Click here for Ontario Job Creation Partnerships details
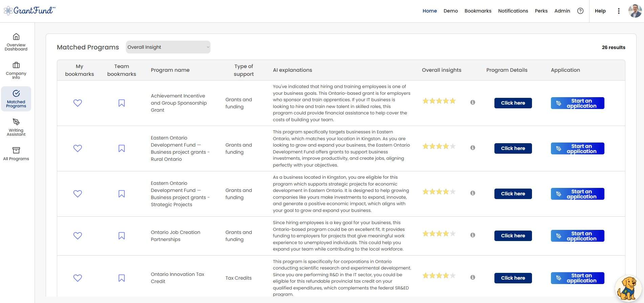 [x=513, y=236]
